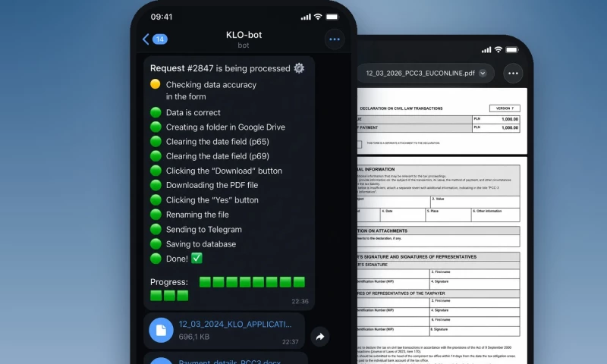Screen dimensions: 607x364
Task: Forward the KLO application file with share arrow
Action: [x=319, y=337]
